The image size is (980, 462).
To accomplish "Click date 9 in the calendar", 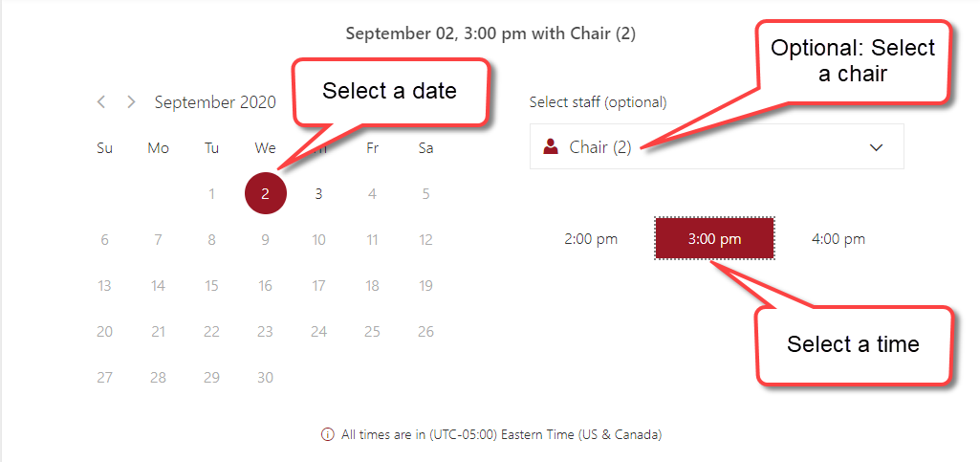I will pos(266,239).
